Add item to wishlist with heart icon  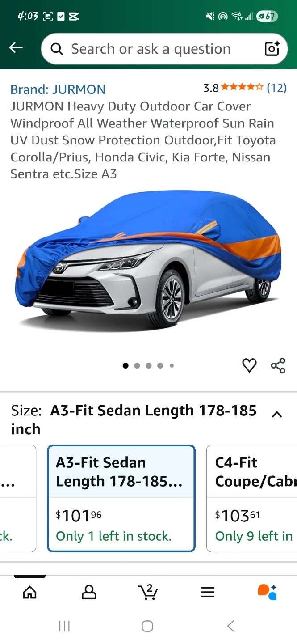coord(249,365)
